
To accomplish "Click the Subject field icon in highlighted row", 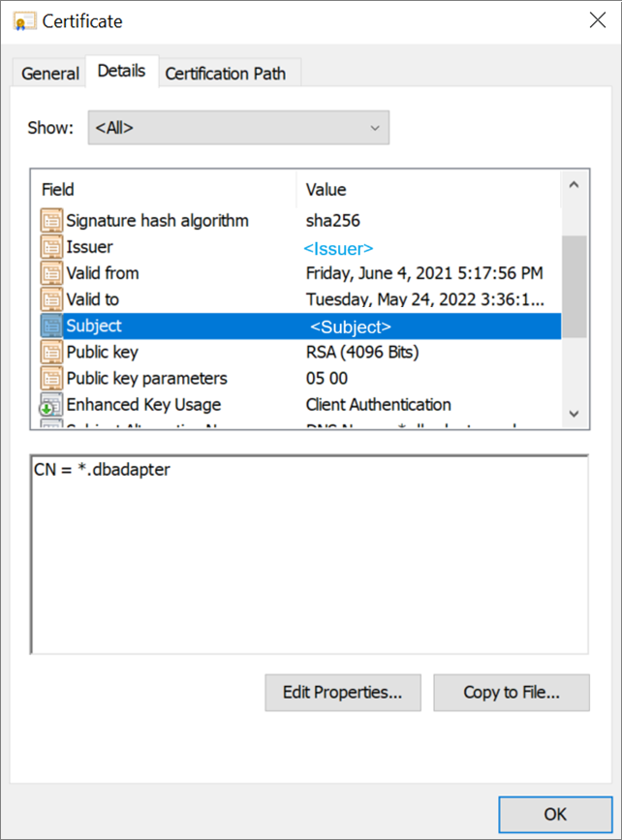I will pos(51,326).
